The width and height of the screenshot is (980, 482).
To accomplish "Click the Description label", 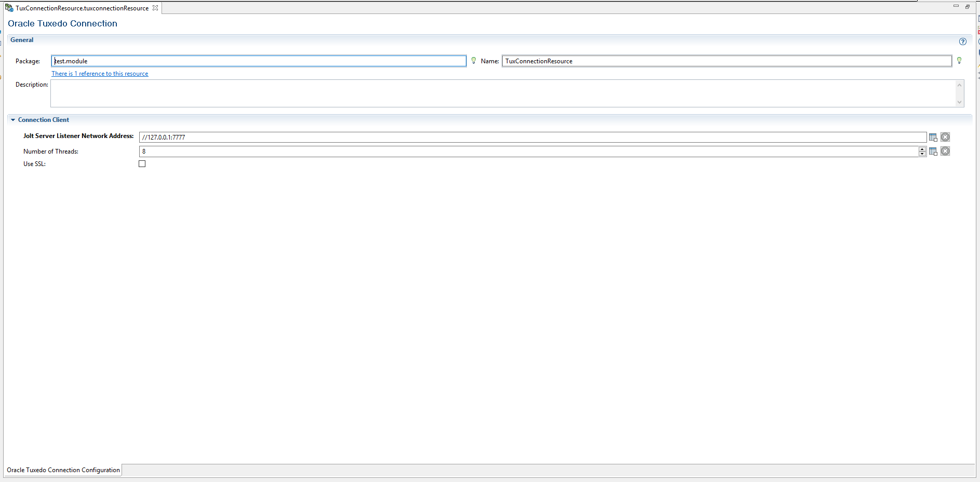I will [x=32, y=85].
